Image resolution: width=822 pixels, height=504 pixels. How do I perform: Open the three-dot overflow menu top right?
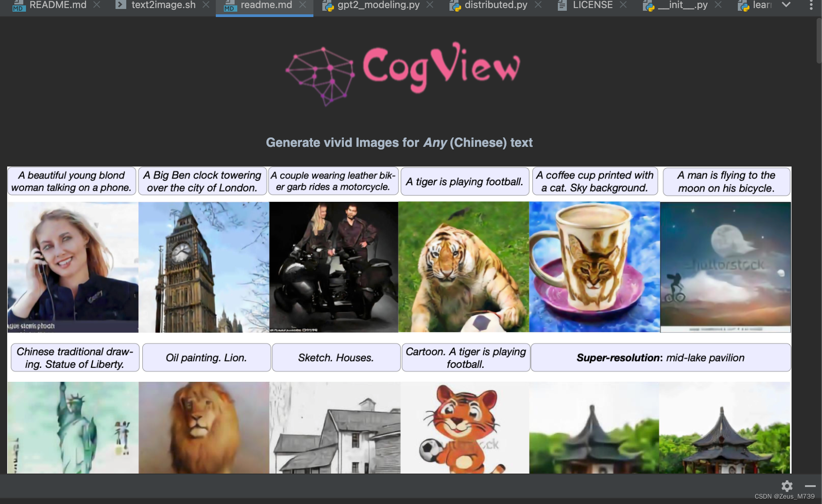[811, 5]
